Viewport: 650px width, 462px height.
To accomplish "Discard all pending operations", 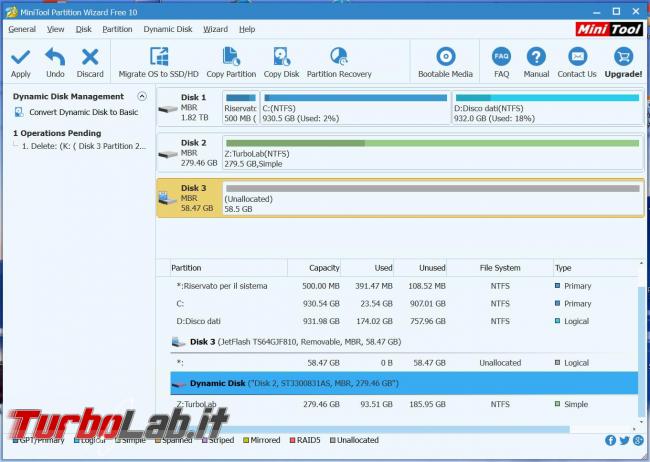I will [90, 63].
